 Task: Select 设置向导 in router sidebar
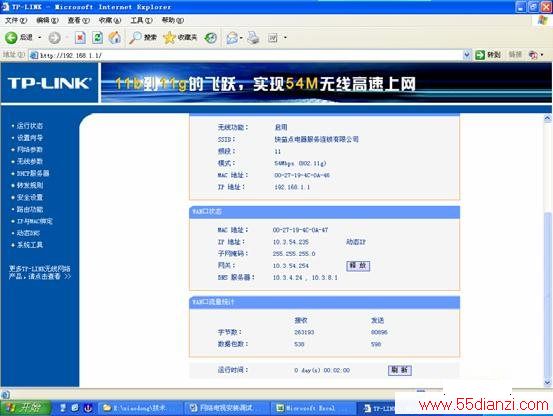[30, 138]
